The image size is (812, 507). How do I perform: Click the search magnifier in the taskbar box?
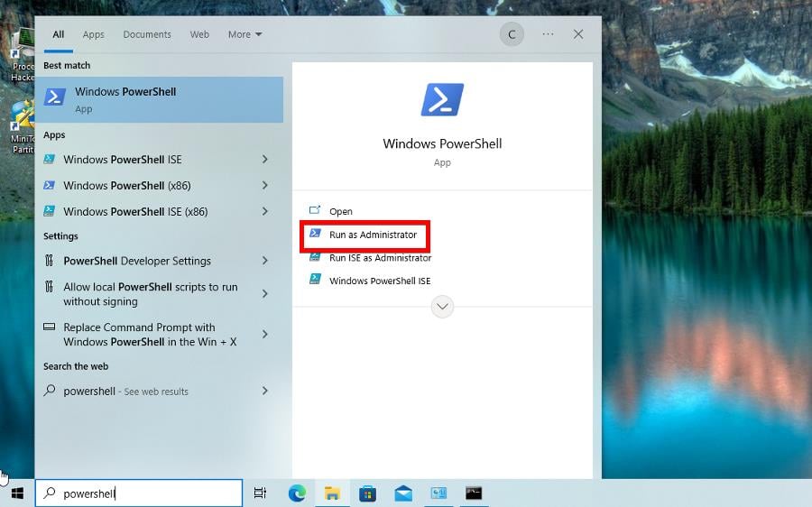tap(50, 493)
